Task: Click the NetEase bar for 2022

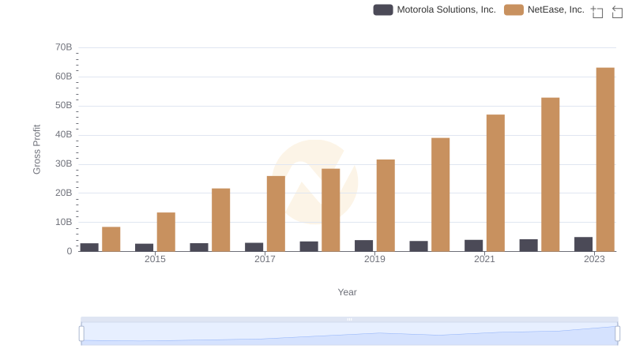Action: pos(550,174)
